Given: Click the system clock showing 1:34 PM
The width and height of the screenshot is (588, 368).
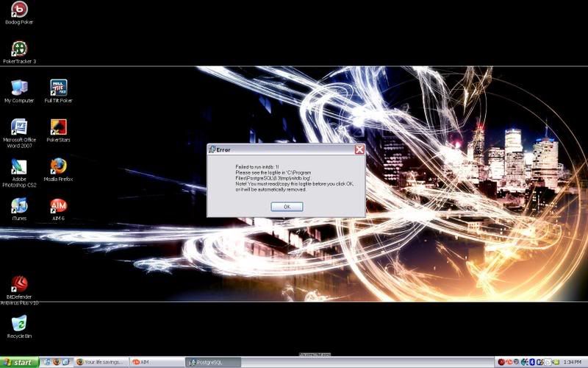Looking at the screenshot, I should pyautogui.click(x=571, y=362).
